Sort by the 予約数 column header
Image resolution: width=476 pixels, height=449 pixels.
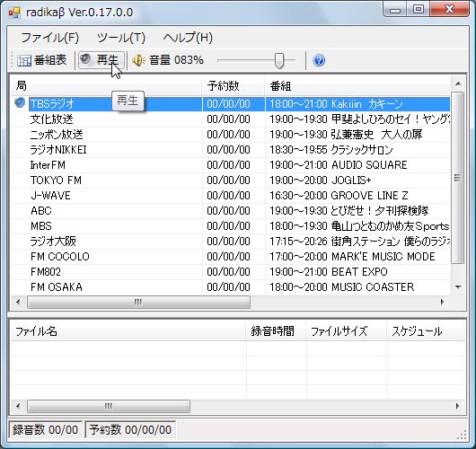pyautogui.click(x=234, y=86)
